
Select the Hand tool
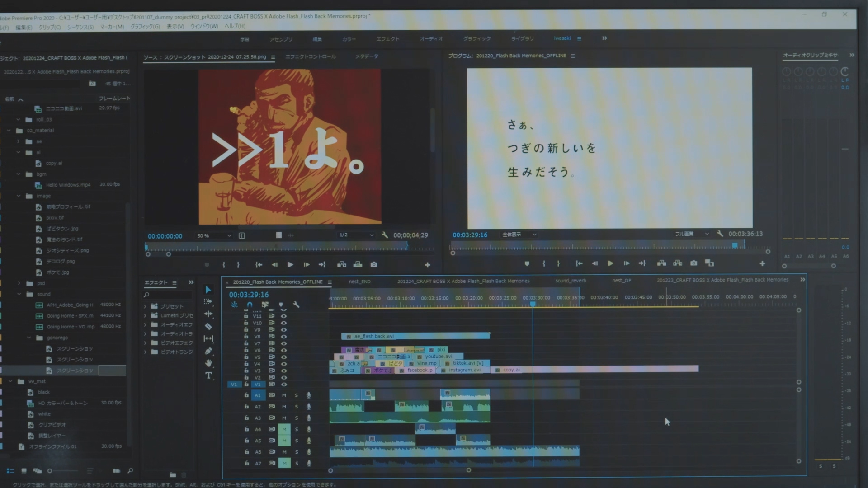tap(208, 363)
